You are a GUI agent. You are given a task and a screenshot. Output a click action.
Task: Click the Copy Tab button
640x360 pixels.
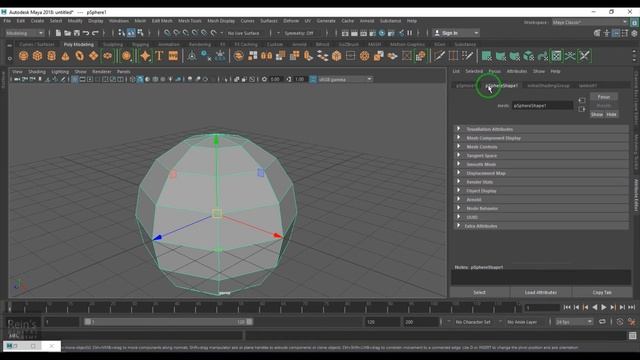(x=602, y=292)
